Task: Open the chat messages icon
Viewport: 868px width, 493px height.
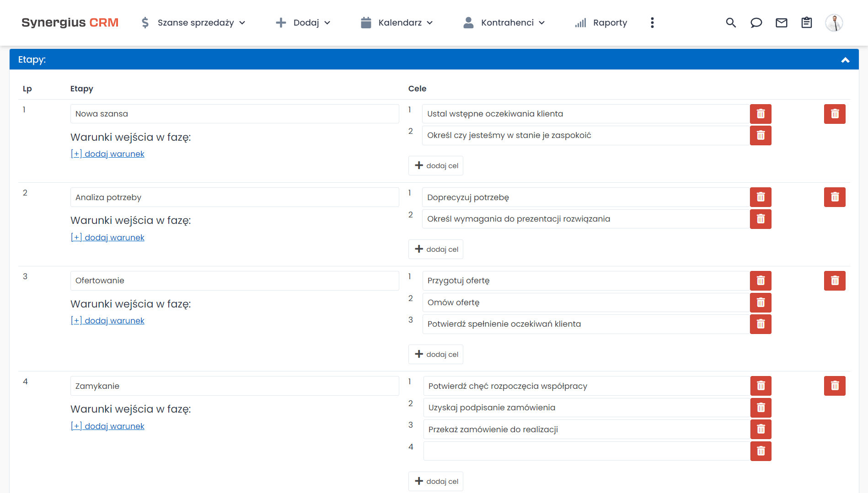Action: tap(756, 22)
